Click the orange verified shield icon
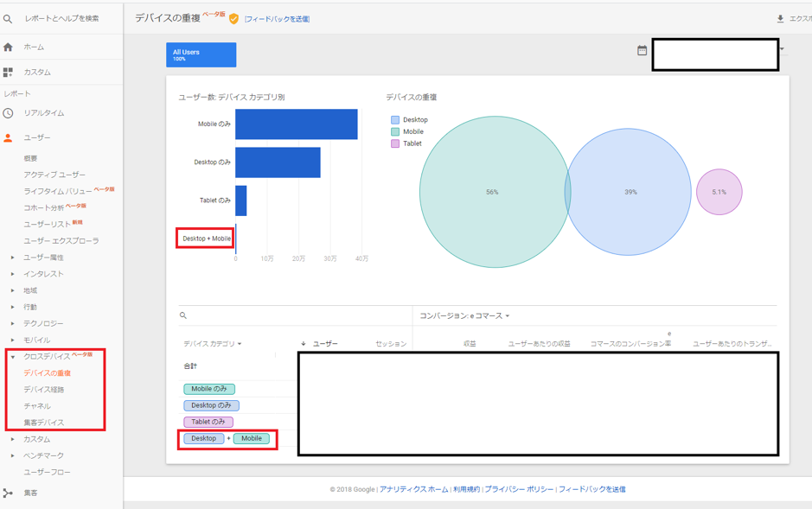 click(x=233, y=19)
